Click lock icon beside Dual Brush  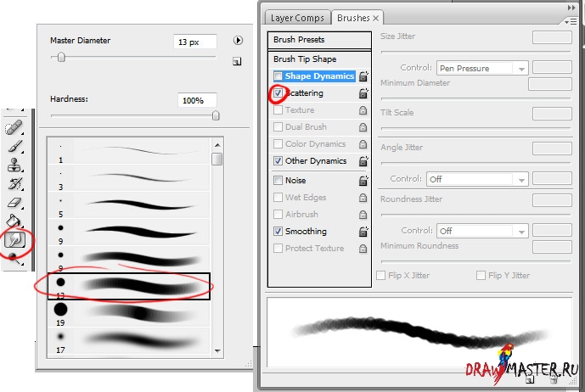(363, 127)
